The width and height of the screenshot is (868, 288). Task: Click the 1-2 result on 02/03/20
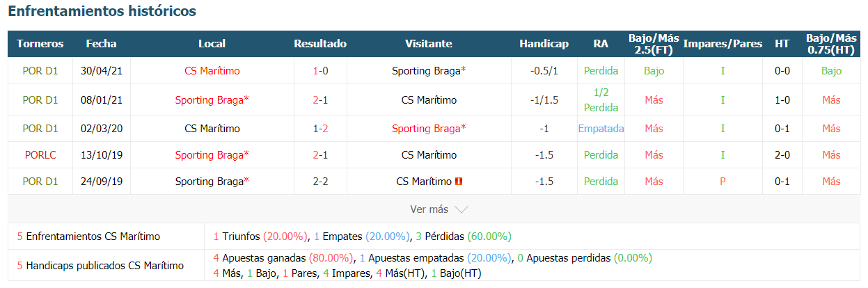(x=320, y=129)
